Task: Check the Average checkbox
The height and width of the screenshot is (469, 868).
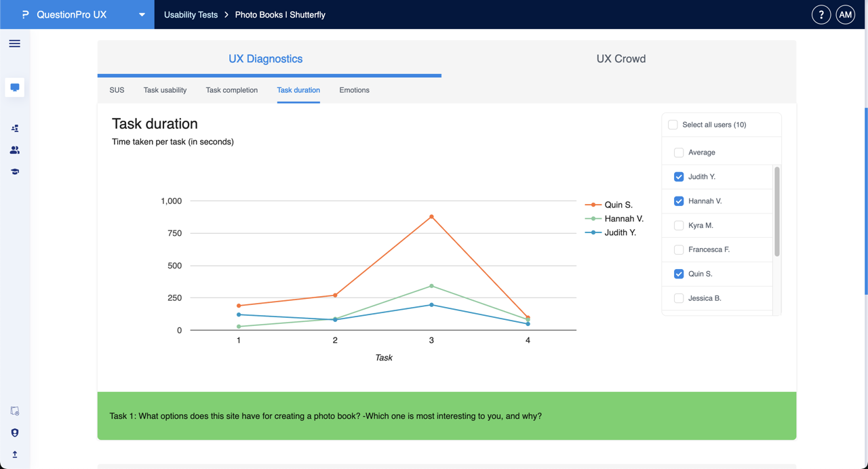Action: (x=679, y=152)
